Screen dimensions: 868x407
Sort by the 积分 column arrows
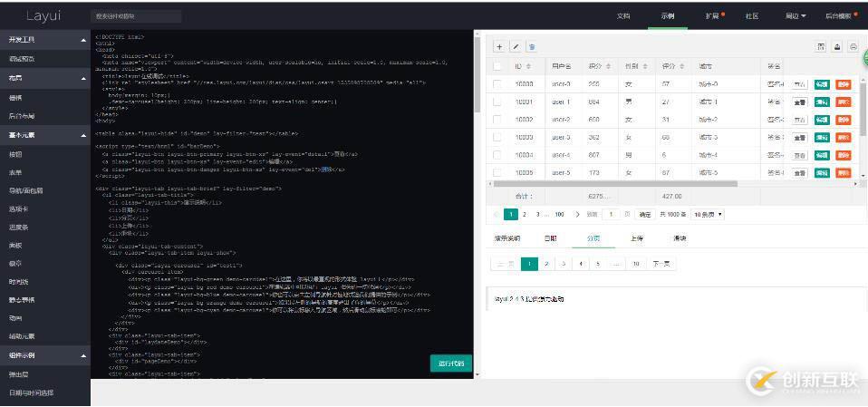click(x=609, y=66)
